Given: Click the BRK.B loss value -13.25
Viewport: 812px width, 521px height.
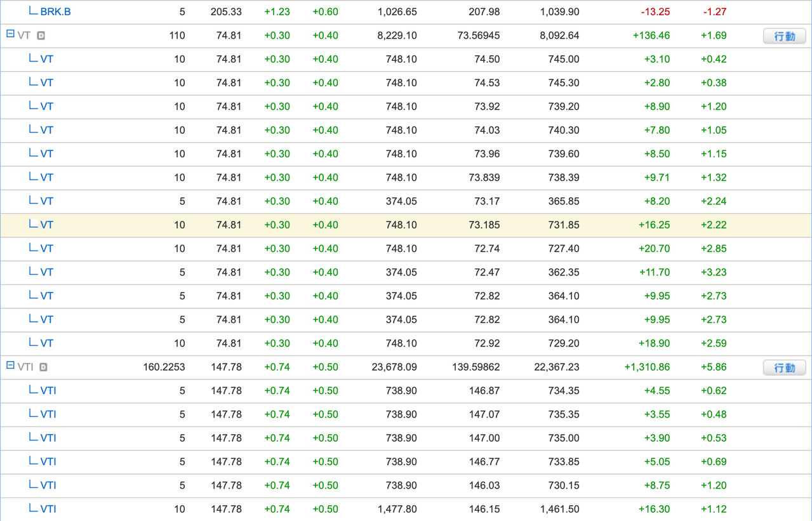Looking at the screenshot, I should pos(655,12).
